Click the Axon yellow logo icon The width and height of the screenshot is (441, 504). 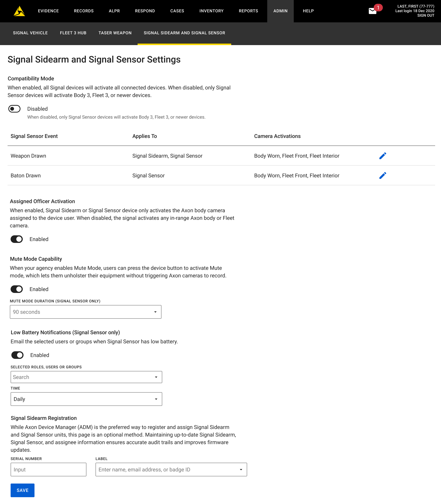[19, 11]
